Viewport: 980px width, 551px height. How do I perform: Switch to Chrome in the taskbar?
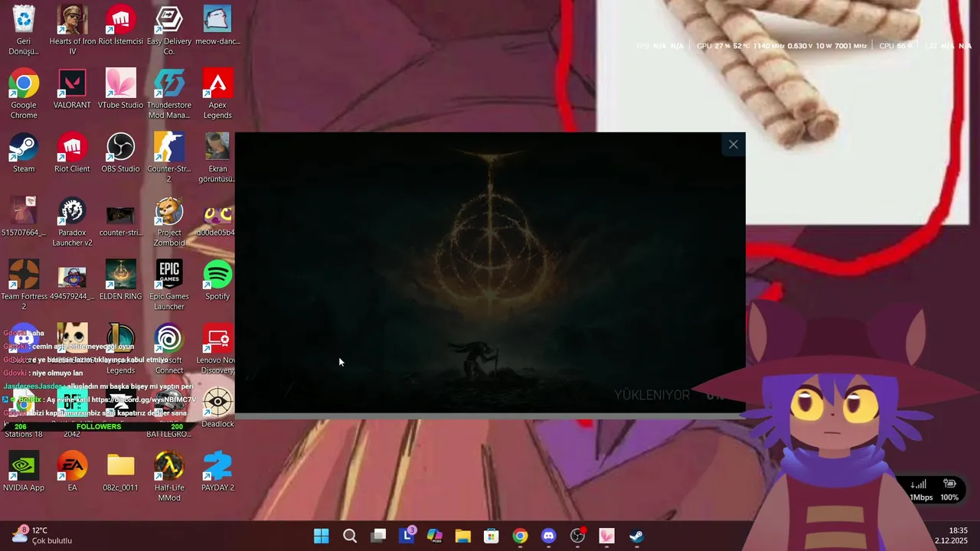pyautogui.click(x=520, y=536)
